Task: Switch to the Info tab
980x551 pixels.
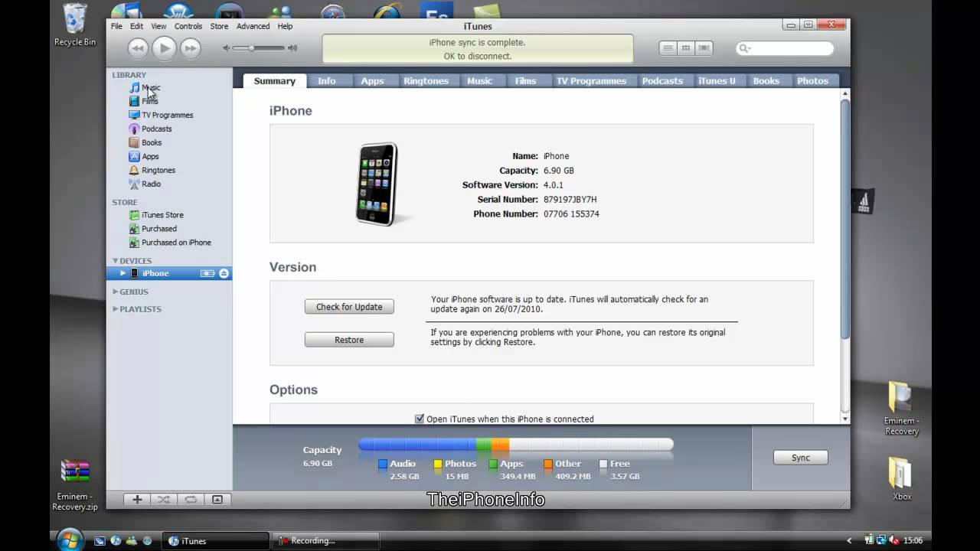Action: click(327, 80)
